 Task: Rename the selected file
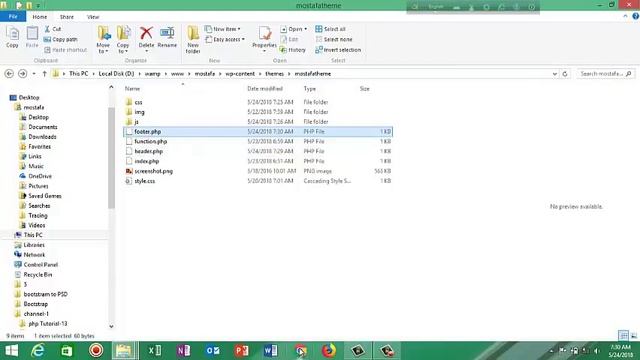point(167,37)
